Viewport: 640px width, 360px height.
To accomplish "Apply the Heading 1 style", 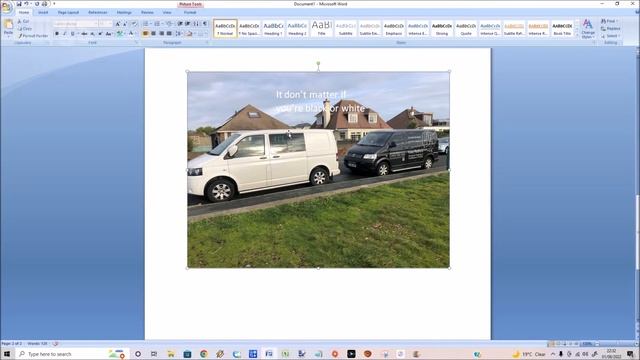I will [x=273, y=29].
